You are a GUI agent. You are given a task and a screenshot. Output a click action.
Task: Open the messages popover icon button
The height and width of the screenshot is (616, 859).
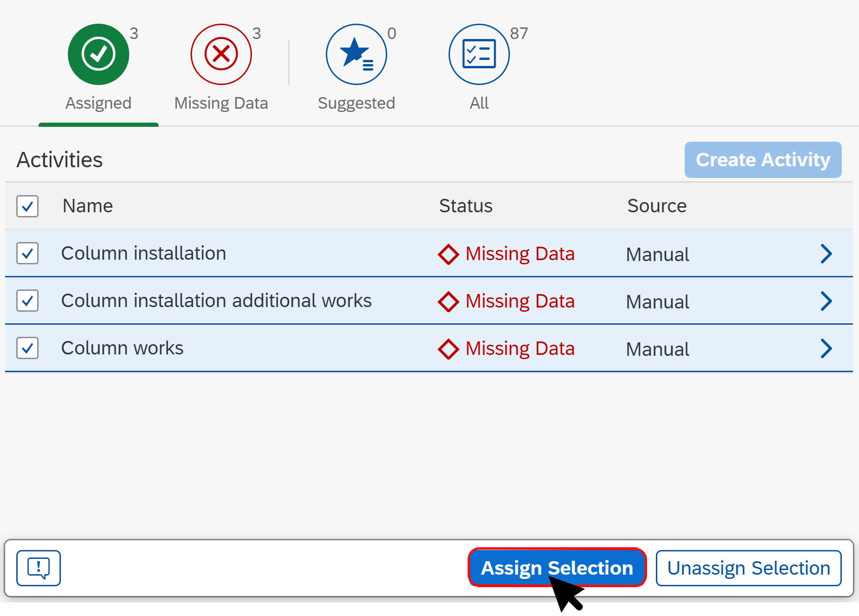(39, 568)
